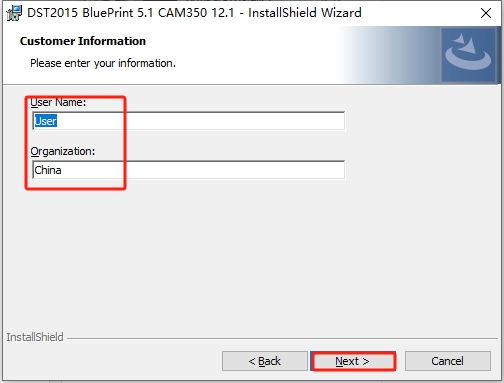Click the installer icon in the title bar
Screen dimensions: 504x383
tap(14, 13)
